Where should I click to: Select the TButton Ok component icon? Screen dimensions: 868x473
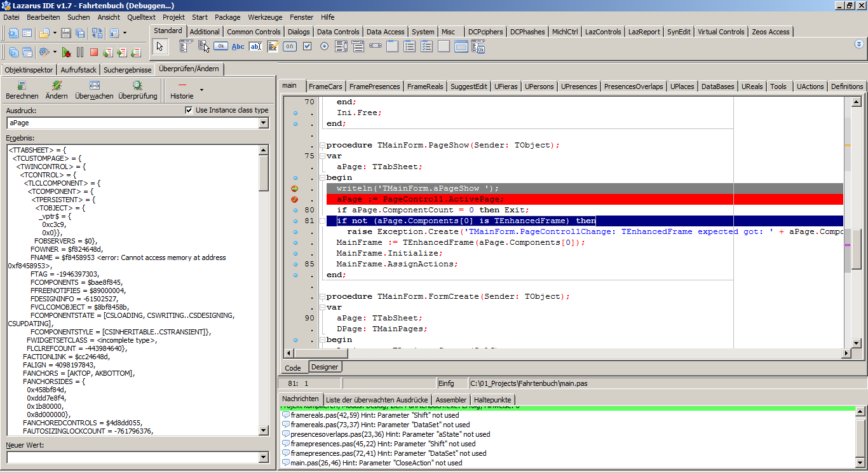coord(220,46)
